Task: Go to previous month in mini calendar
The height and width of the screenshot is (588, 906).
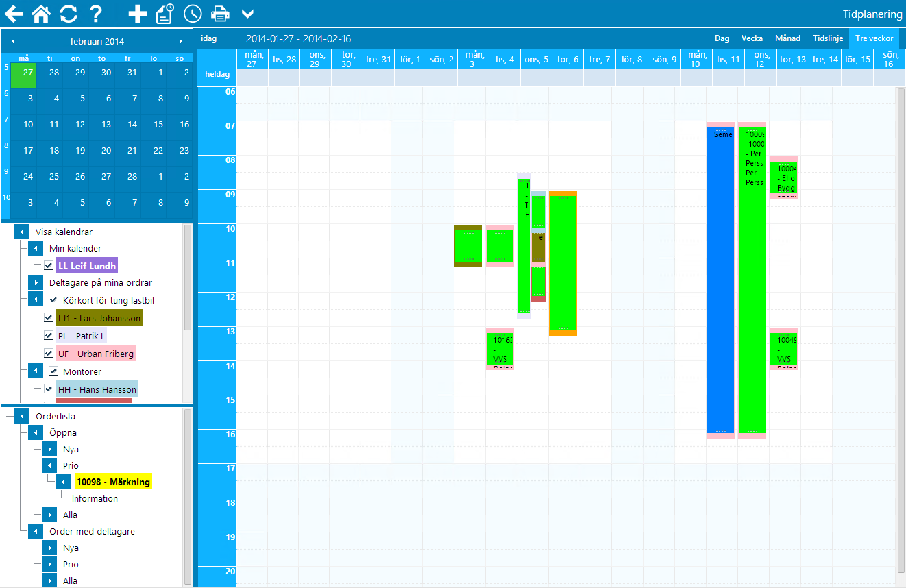Action: pyautogui.click(x=13, y=42)
